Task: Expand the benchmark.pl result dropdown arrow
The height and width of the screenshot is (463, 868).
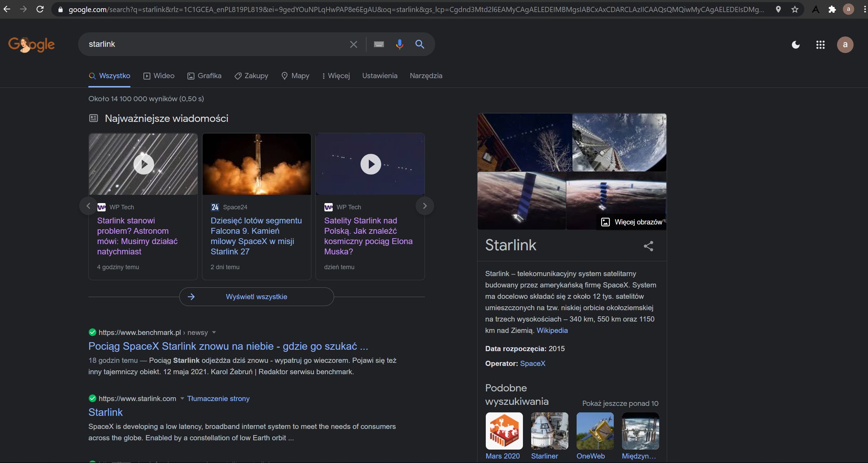Action: [214, 332]
